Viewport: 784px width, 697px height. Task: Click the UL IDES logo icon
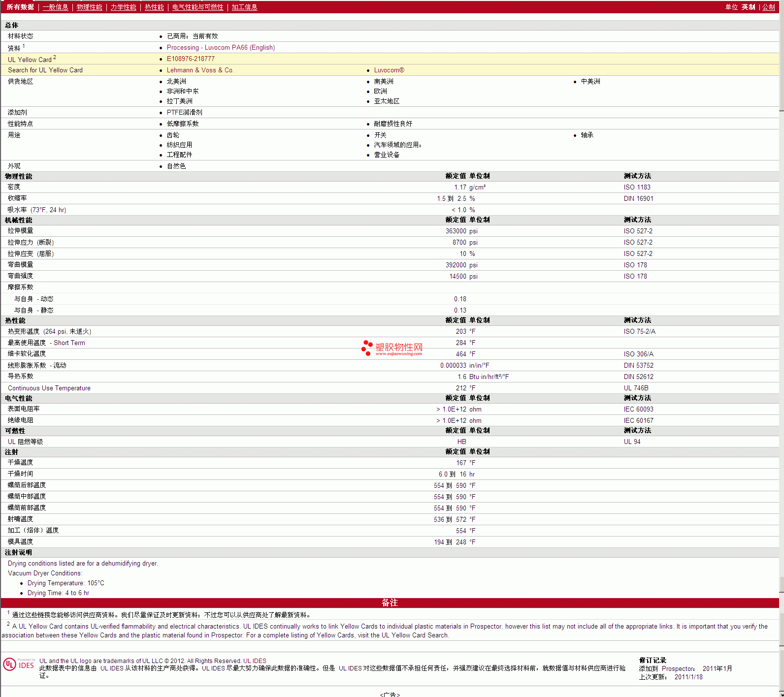[x=19, y=664]
